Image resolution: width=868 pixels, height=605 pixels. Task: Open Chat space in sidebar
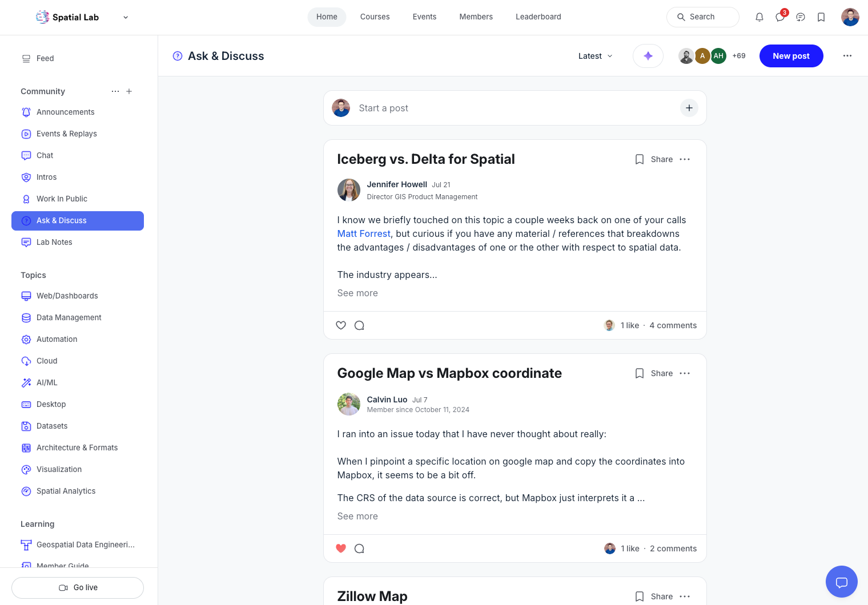78,155
